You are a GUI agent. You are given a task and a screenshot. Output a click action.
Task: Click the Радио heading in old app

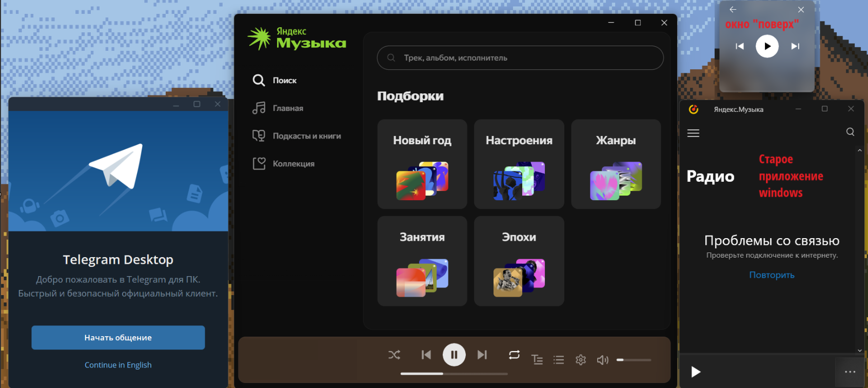pyautogui.click(x=711, y=176)
